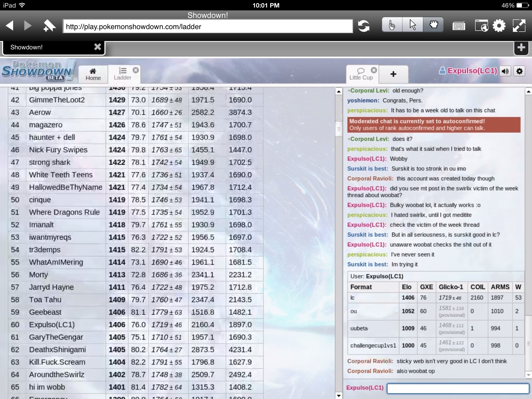Click the Pokémon Showdown logo
The image size is (532, 399).
[x=38, y=71]
